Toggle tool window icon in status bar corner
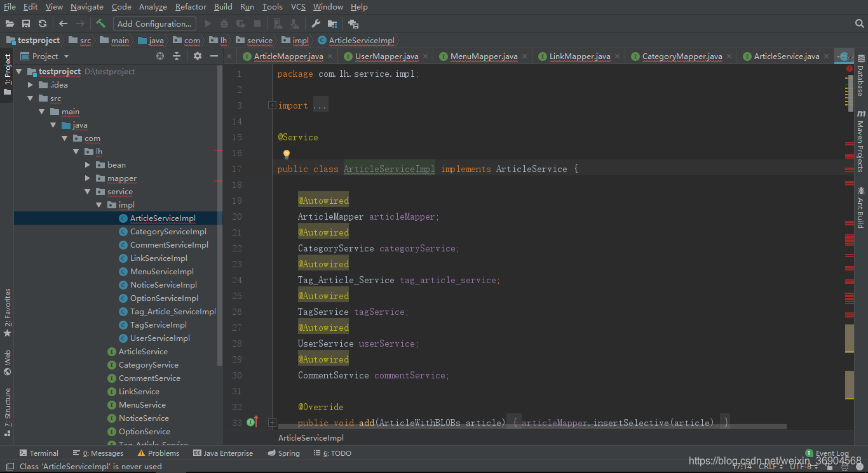 point(10,467)
